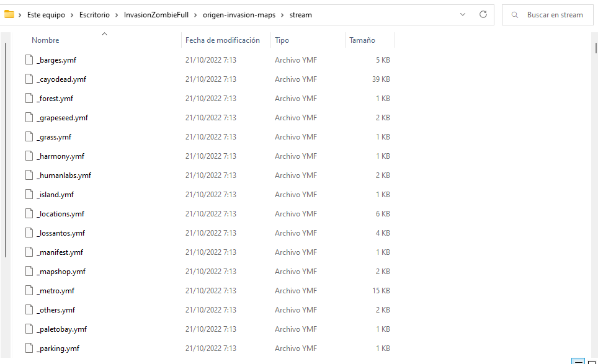Screen dimensions: 598x364
Task: Select the _metro.ymf file icon
Action: pos(29,290)
